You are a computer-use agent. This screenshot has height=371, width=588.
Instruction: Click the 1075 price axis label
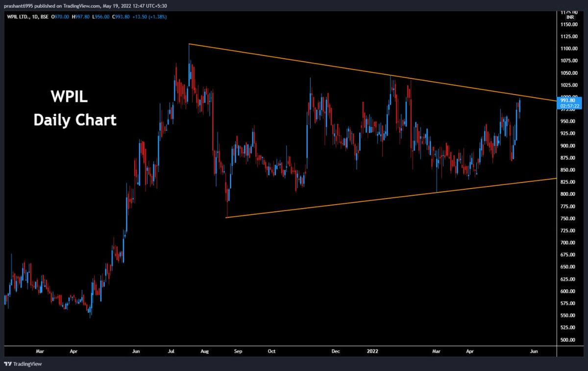coord(570,61)
